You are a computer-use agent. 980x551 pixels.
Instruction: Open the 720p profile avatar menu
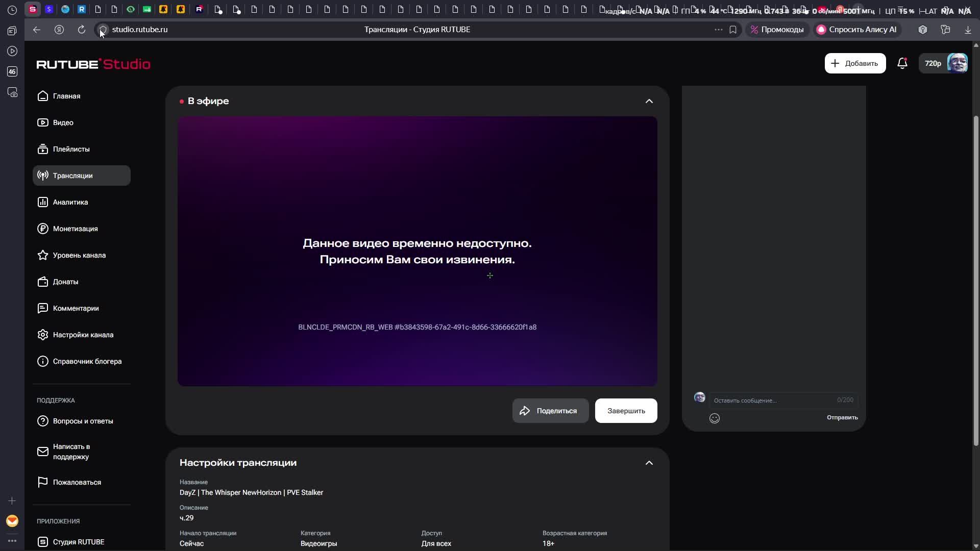click(x=944, y=63)
